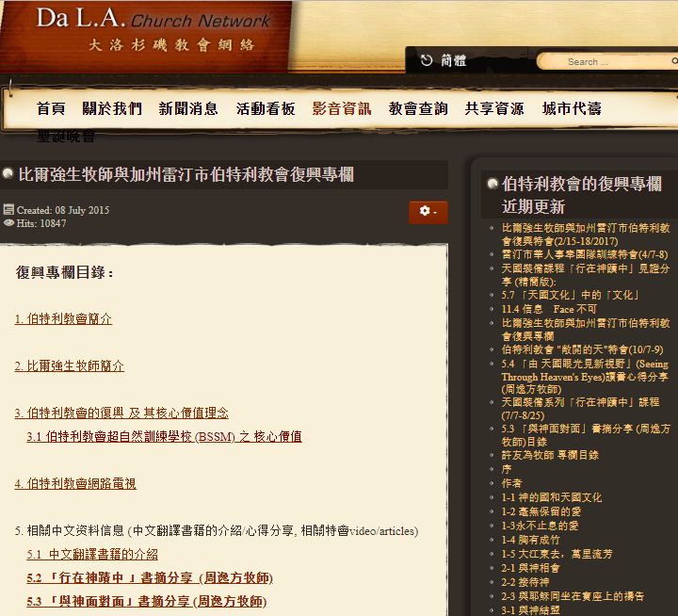Focus the Search input field
Image resolution: width=678 pixels, height=616 pixels.
[606, 61]
